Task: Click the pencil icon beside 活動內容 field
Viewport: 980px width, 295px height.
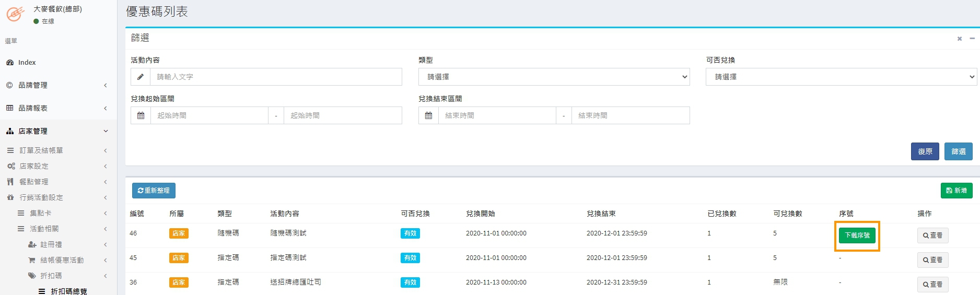Action: [141, 77]
